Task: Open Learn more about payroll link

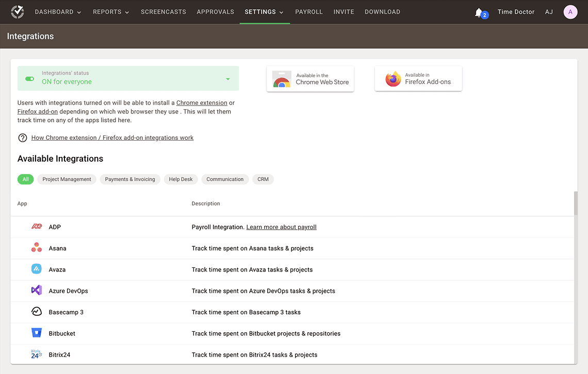Action: (x=281, y=227)
